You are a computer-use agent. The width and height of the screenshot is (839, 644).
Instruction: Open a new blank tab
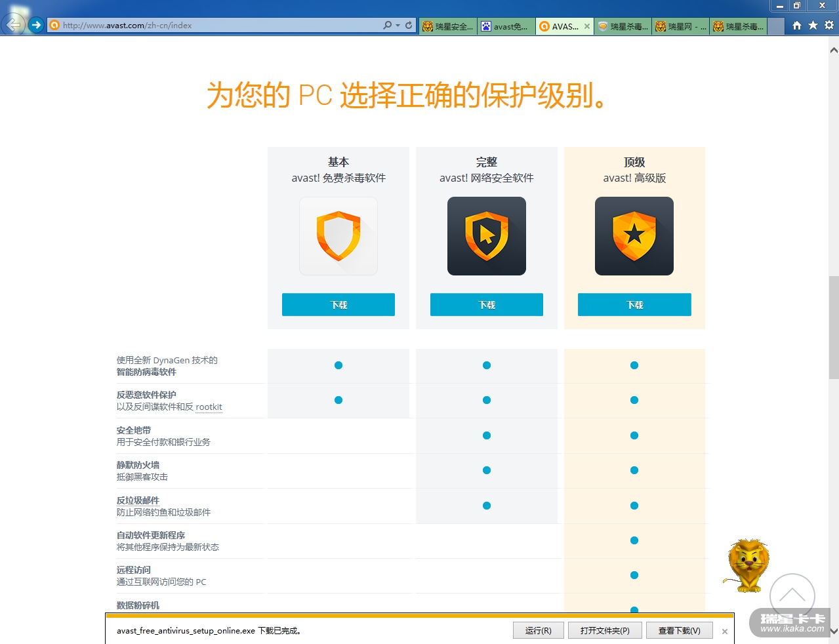[x=776, y=26]
